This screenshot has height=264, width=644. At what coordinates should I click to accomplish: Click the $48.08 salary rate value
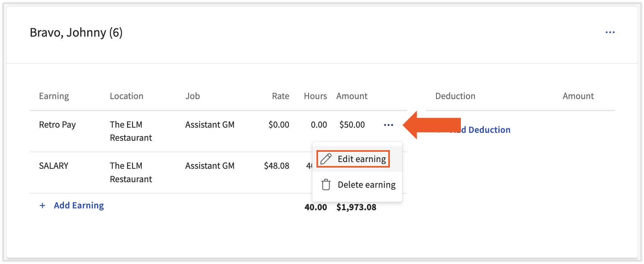[276, 166]
